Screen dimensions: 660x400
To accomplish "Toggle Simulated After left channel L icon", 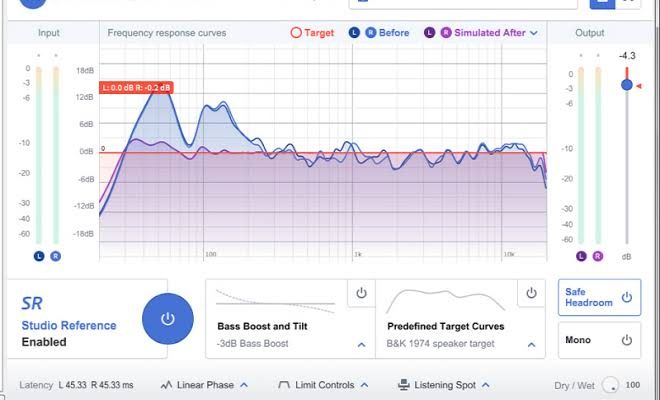I will click(430, 33).
